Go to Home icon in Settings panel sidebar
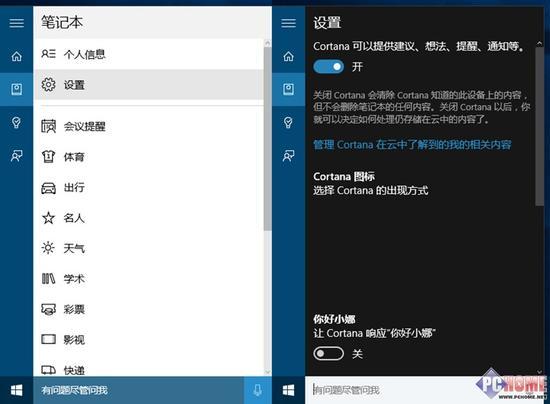 (x=288, y=56)
